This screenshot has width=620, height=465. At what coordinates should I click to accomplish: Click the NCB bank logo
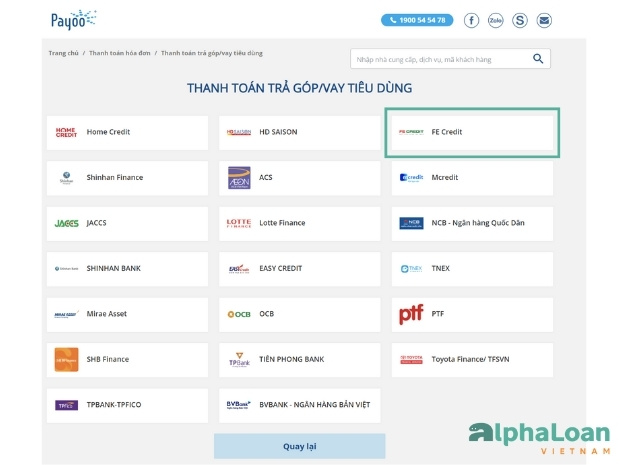411,223
